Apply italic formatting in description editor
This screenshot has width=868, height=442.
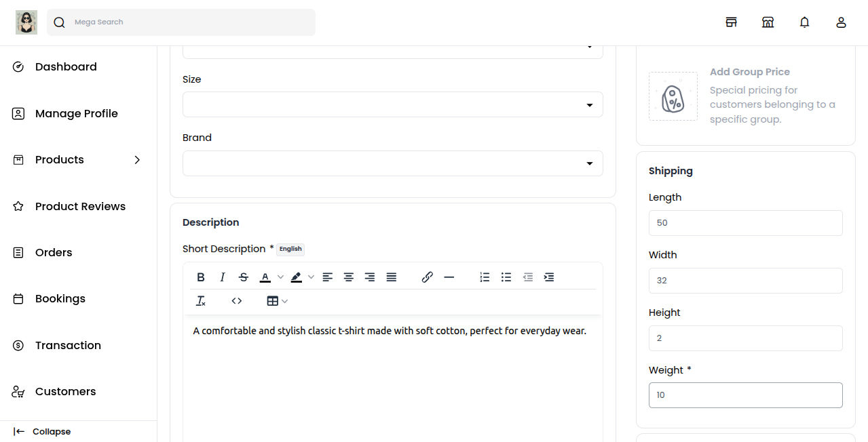pyautogui.click(x=222, y=277)
